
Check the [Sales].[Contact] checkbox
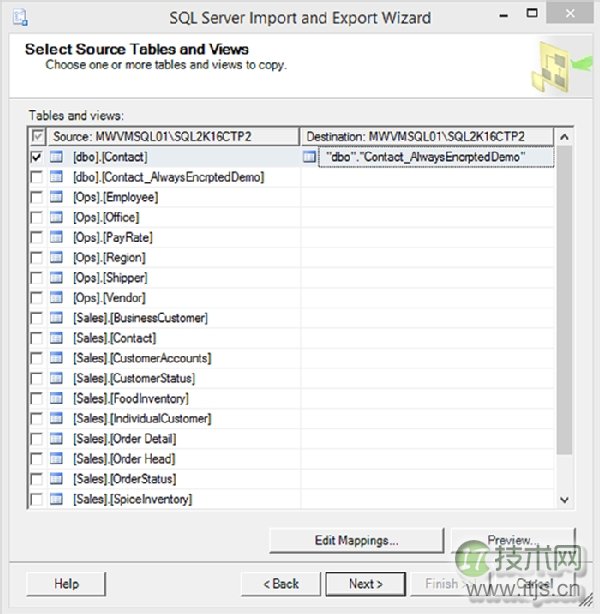click(36, 338)
